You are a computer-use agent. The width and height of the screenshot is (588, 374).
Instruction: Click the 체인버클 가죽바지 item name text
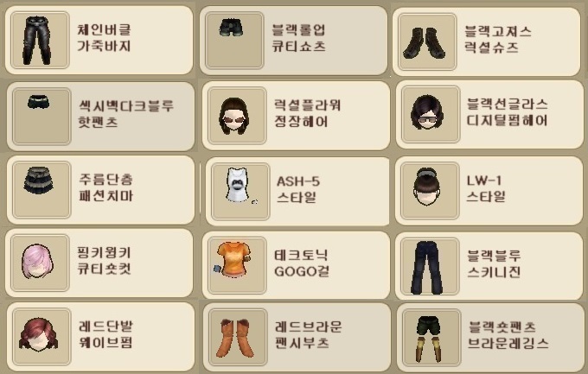coord(104,38)
